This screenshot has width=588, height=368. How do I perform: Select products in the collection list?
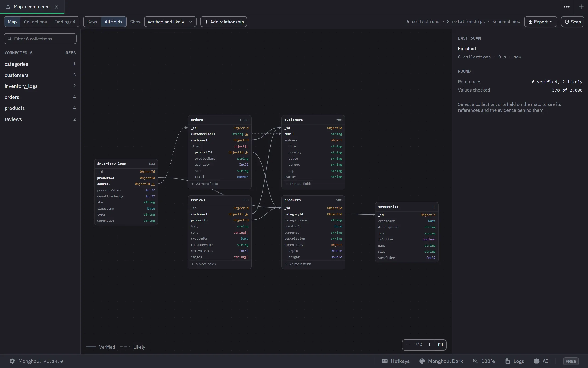click(40, 108)
